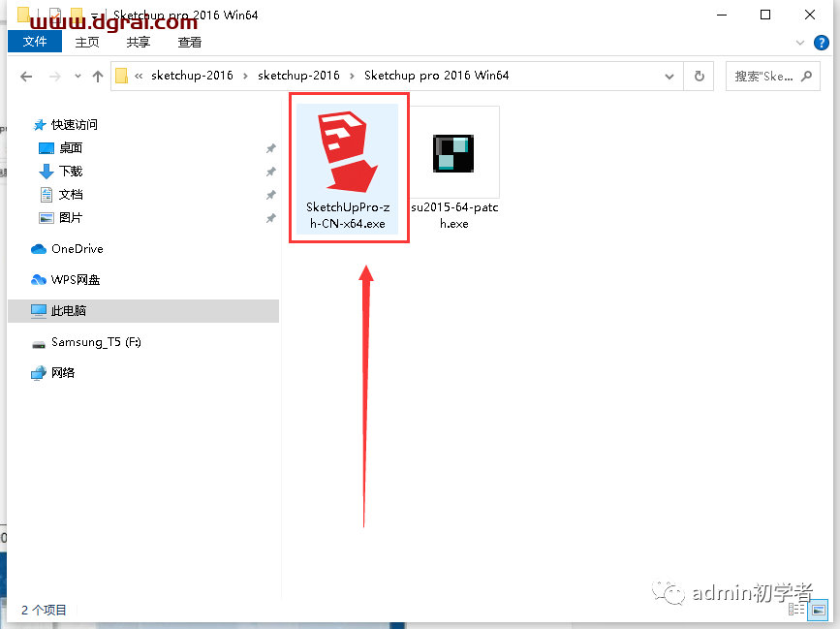Open the quick access toolbar customize dropdown
Viewport: 840px width, 629px height.
94,16
